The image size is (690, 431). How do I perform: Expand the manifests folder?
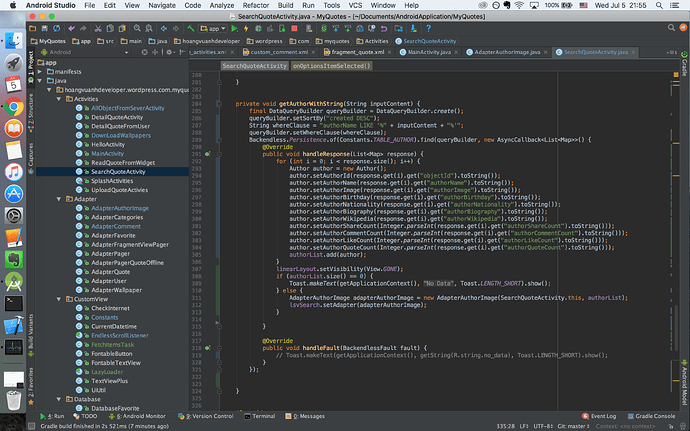pyautogui.click(x=40, y=71)
